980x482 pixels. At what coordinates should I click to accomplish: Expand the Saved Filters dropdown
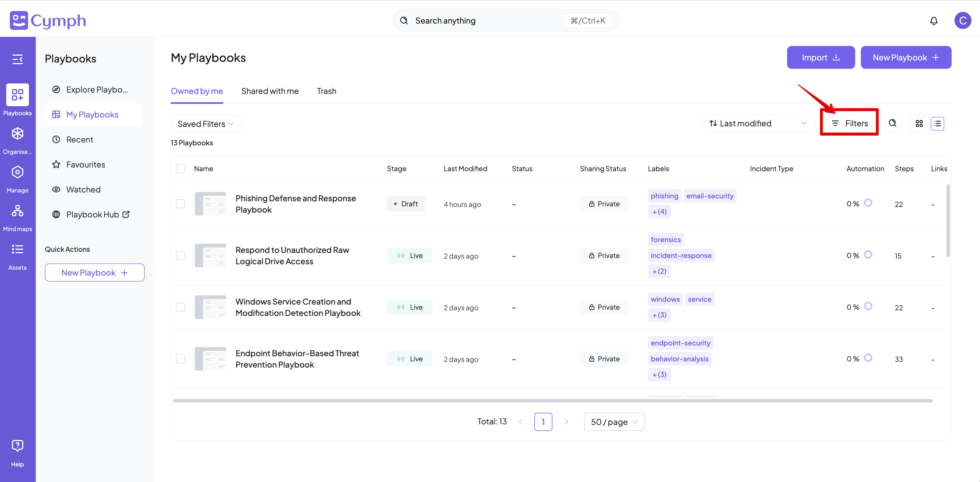click(206, 124)
